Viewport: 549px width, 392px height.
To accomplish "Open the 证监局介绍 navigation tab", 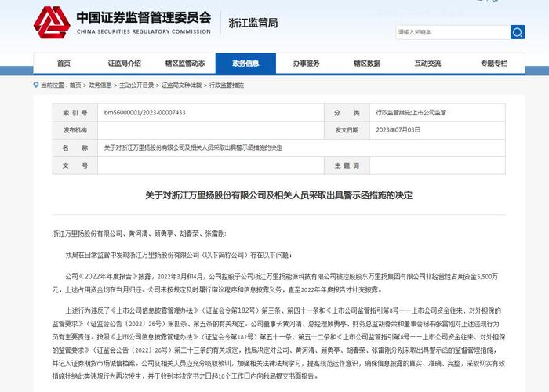I will pyautogui.click(x=124, y=64).
